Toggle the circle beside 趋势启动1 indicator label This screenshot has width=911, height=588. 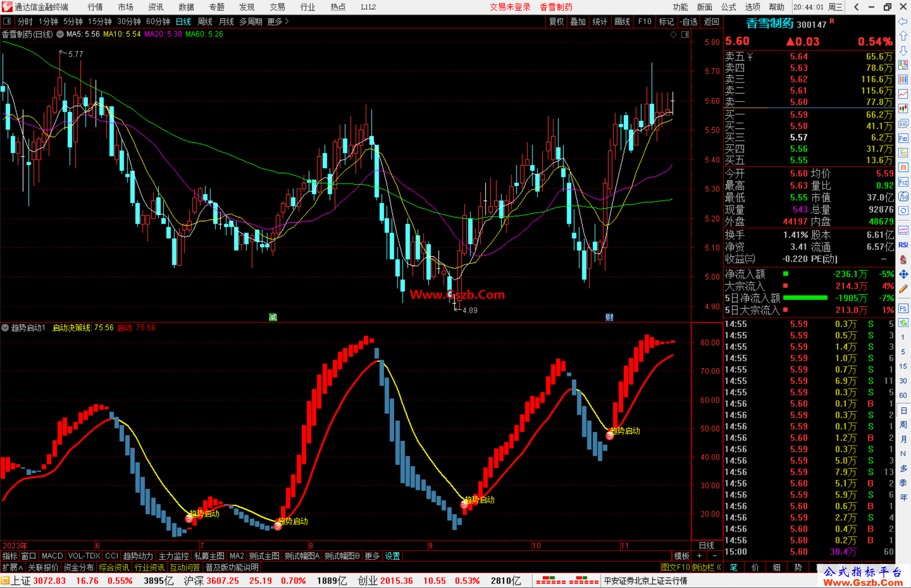[5, 328]
